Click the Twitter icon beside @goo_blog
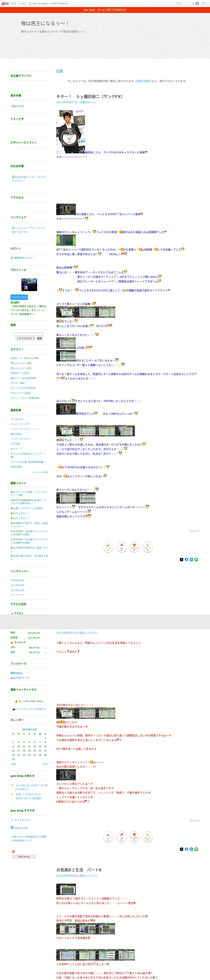Screen dimensions: 210x980 pyautogui.click(x=12, y=827)
